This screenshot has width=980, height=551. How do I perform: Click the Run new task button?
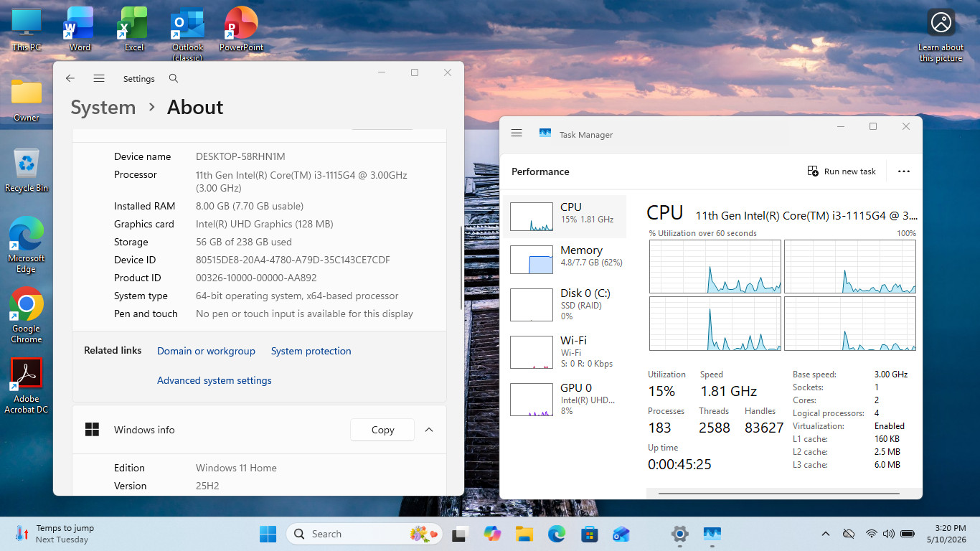(842, 171)
